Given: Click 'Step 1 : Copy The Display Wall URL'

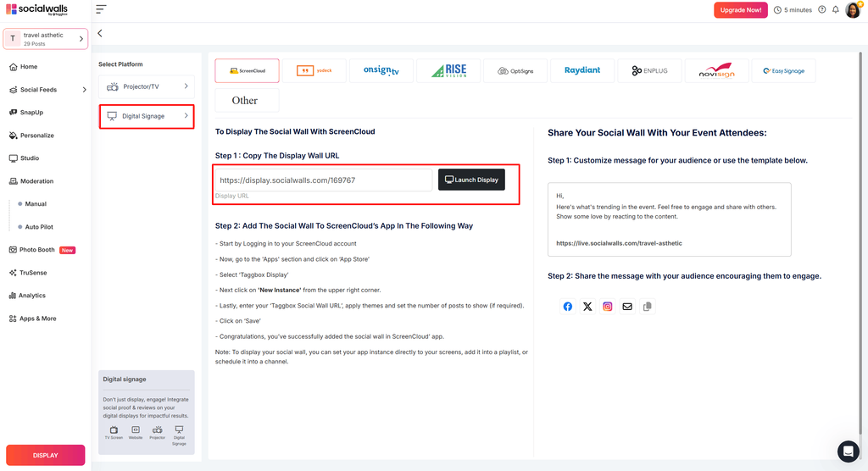Looking at the screenshot, I should coord(277,156).
